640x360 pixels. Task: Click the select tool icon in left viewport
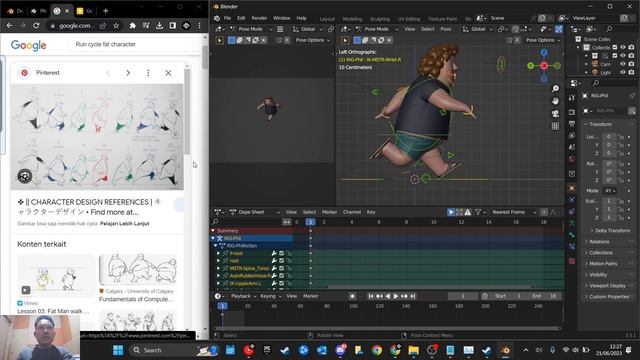point(220,40)
